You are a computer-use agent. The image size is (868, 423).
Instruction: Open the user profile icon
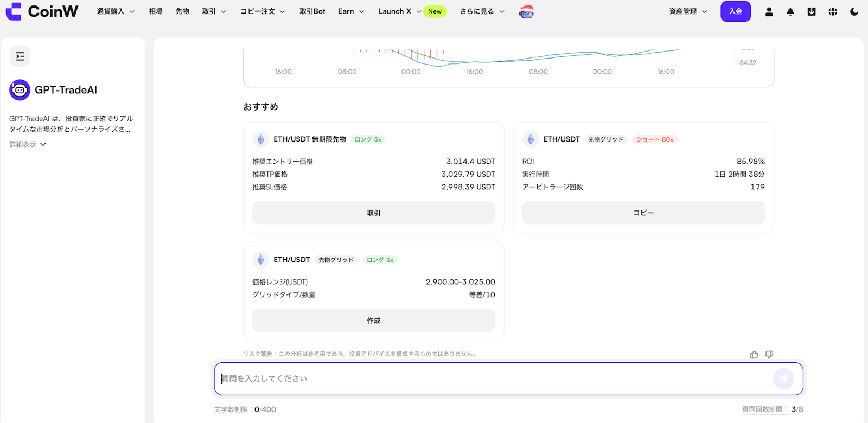(769, 11)
